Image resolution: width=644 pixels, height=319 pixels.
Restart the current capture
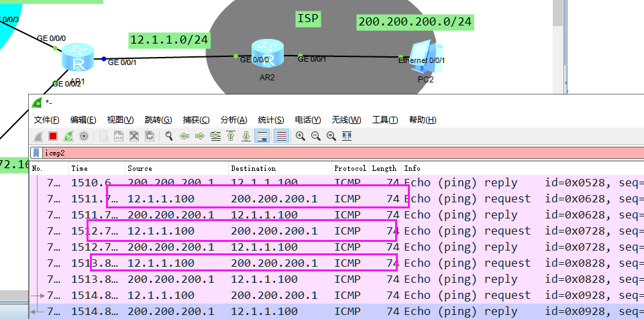(x=68, y=136)
